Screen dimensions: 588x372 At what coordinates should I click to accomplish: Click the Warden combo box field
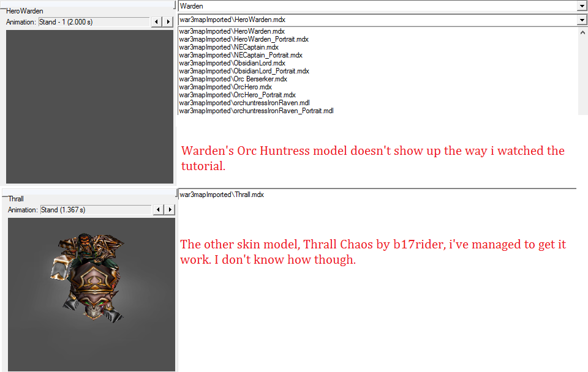[x=378, y=6]
